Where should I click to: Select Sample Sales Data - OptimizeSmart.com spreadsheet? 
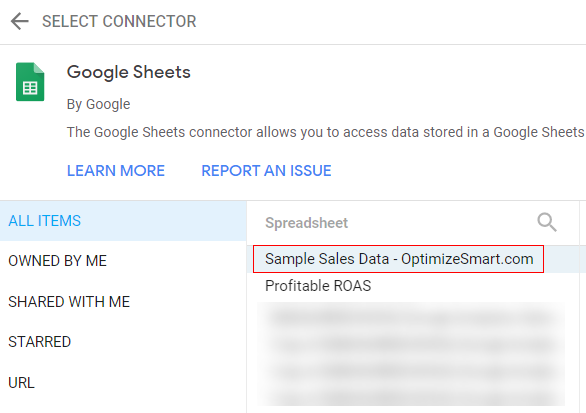point(398,259)
